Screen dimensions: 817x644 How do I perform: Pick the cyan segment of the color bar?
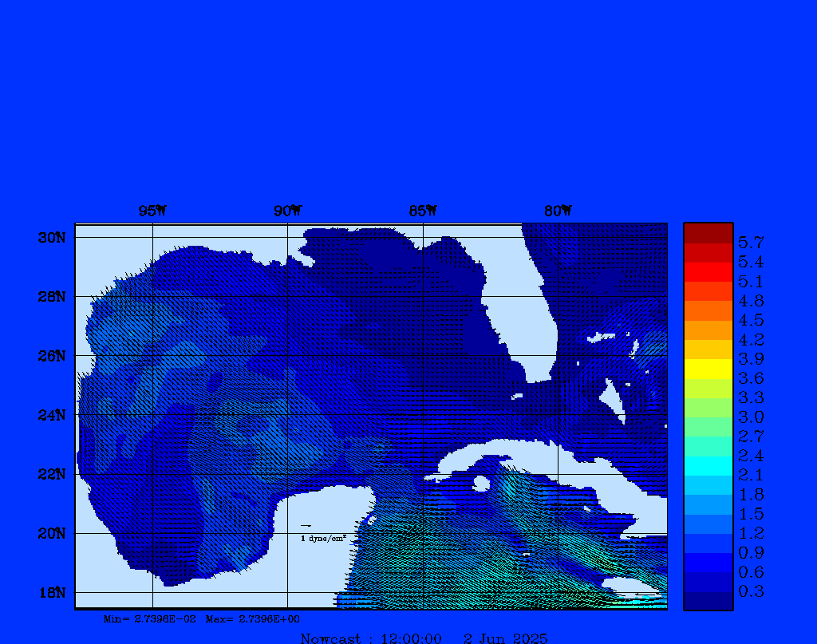pyautogui.click(x=708, y=465)
